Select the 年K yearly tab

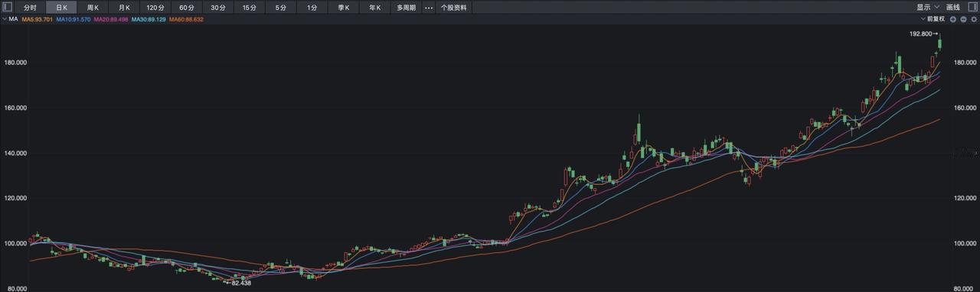375,8
